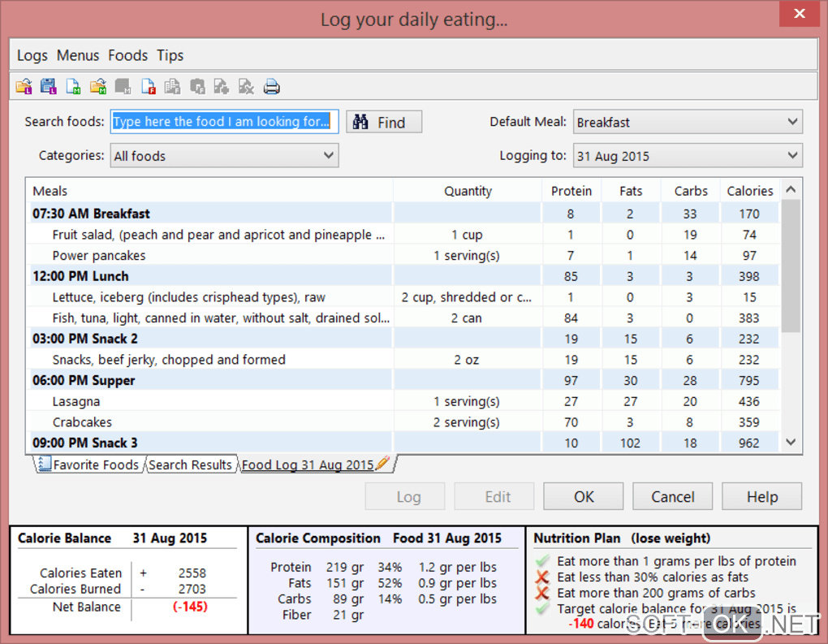Select the 07:30 AM Breakfast row
Screen dimensions: 828x644
pyautogui.click(x=404, y=214)
